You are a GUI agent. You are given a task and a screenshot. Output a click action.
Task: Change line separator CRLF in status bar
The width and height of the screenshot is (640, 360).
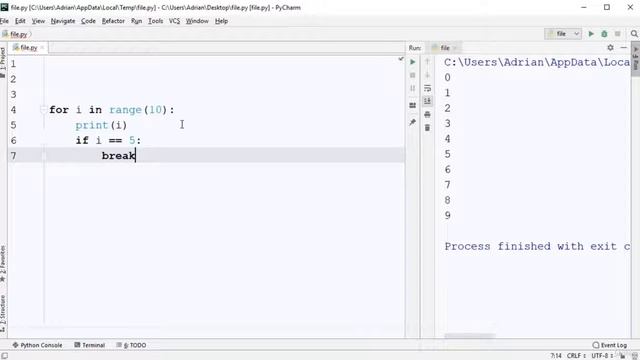576,356
